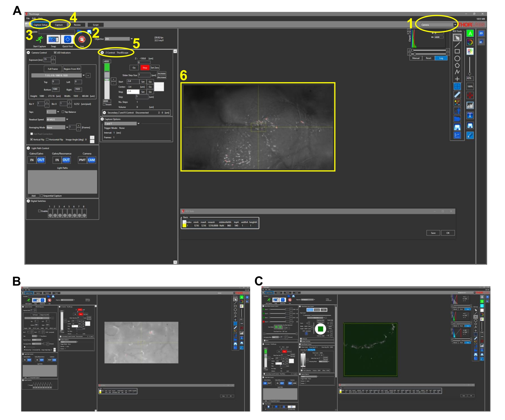Click the vertical zoom slider handle
Screen dimensions: 505x420
pos(470,74)
